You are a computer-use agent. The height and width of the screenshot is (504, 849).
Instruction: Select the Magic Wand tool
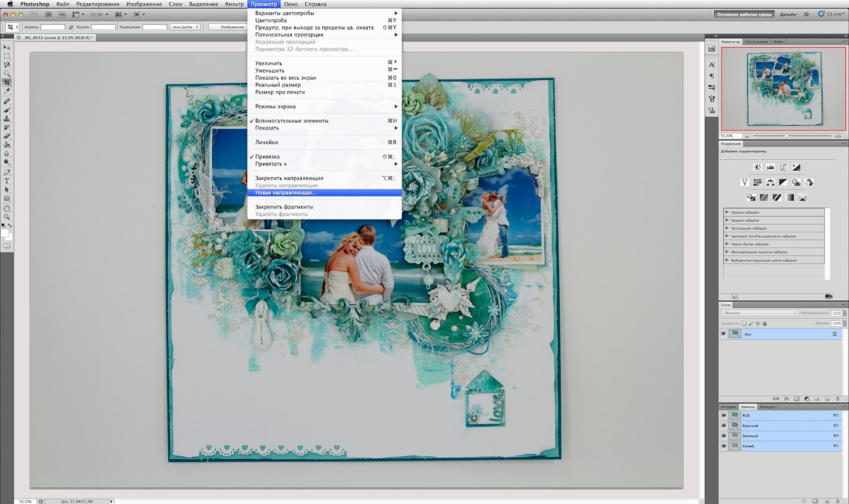click(x=7, y=74)
